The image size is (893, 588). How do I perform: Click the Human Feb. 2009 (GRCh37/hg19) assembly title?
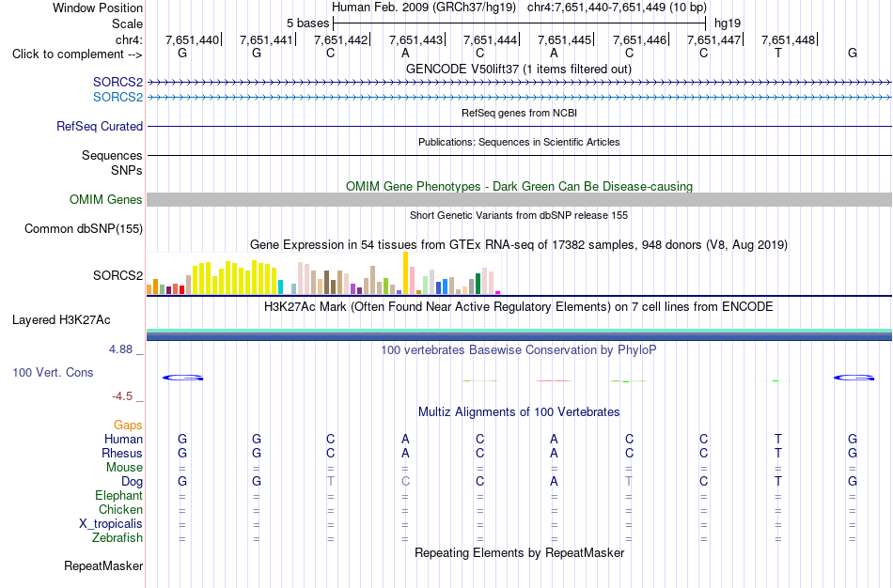tap(424, 8)
